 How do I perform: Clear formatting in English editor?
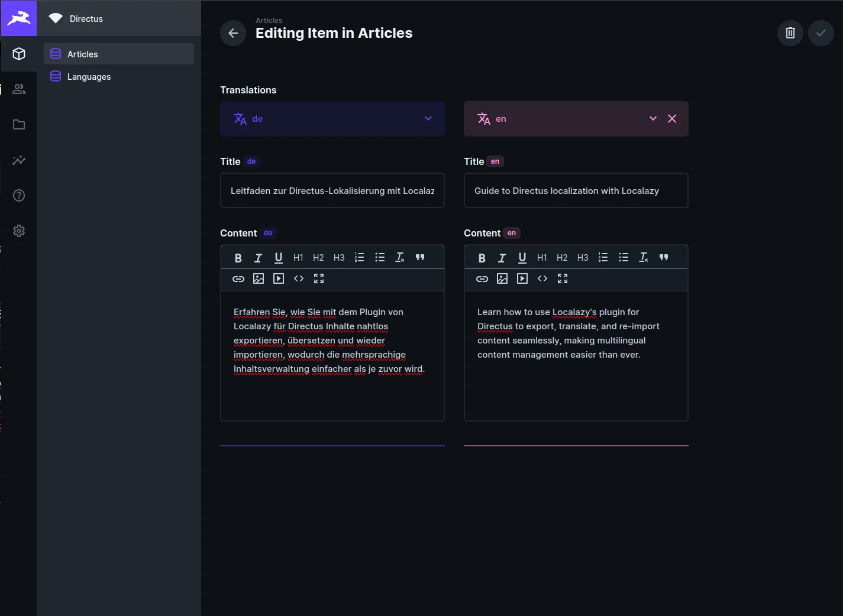click(644, 257)
